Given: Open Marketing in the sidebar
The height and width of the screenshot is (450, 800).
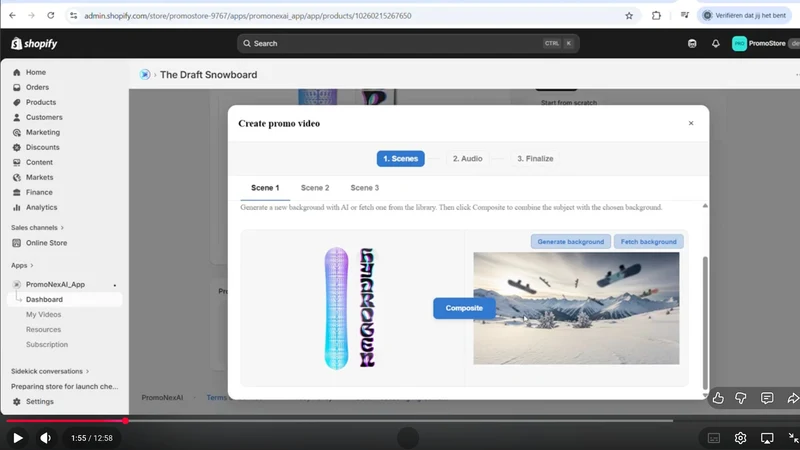Looking at the screenshot, I should click(43, 132).
